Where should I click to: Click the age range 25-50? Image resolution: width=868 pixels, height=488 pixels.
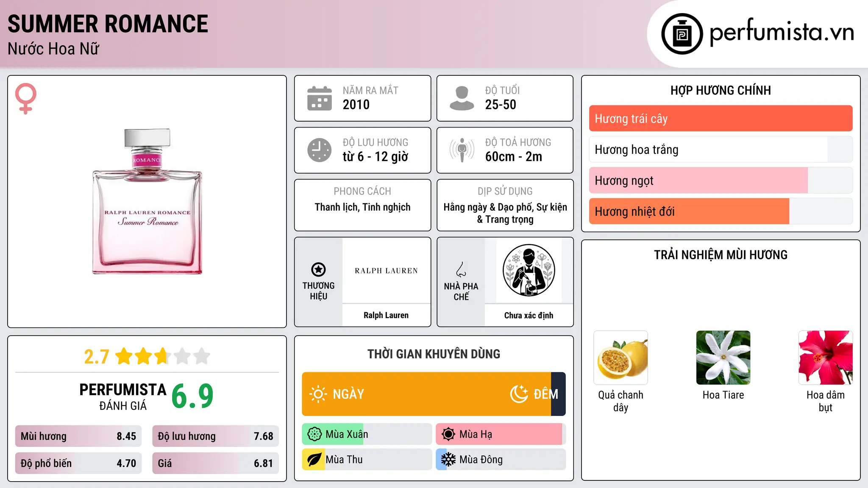pos(501,105)
